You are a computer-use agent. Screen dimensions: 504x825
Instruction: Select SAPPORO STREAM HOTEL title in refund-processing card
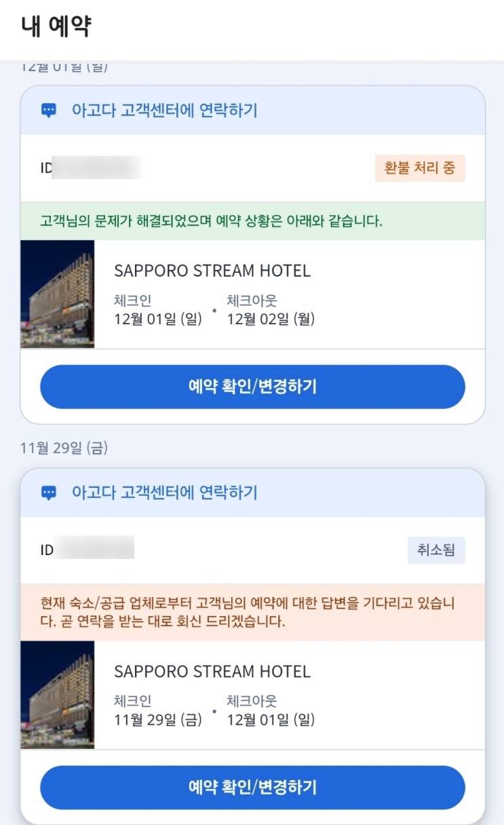click(212, 271)
